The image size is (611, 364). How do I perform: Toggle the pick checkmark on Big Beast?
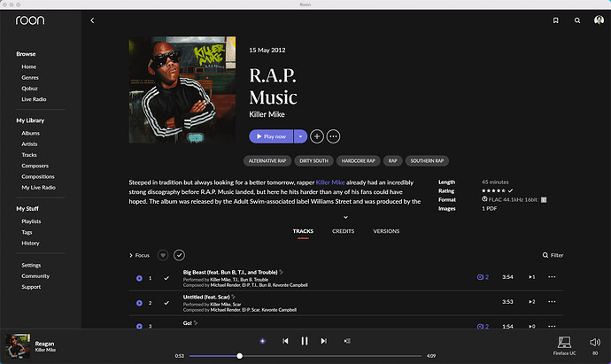click(x=166, y=278)
